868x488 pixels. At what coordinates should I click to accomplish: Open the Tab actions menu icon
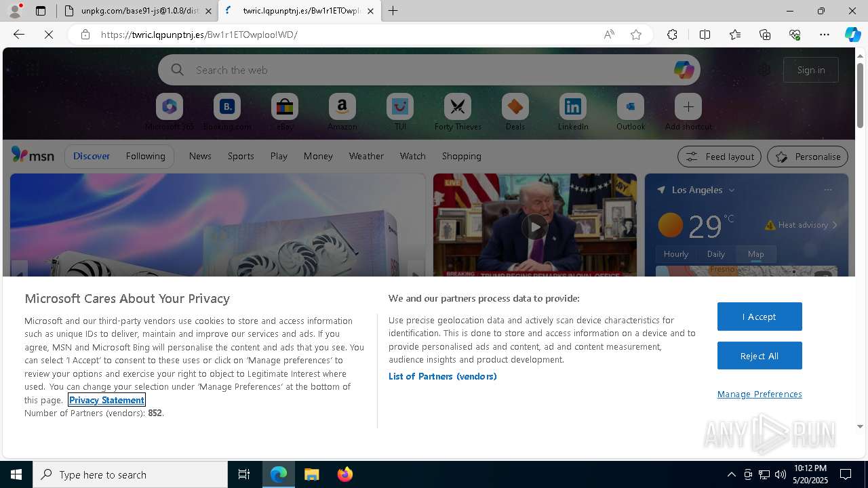point(41,11)
